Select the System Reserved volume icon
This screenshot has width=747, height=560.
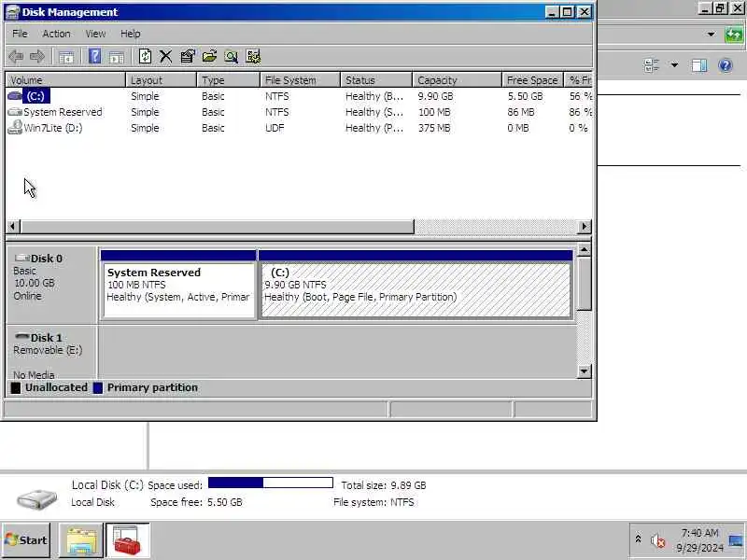(x=15, y=112)
